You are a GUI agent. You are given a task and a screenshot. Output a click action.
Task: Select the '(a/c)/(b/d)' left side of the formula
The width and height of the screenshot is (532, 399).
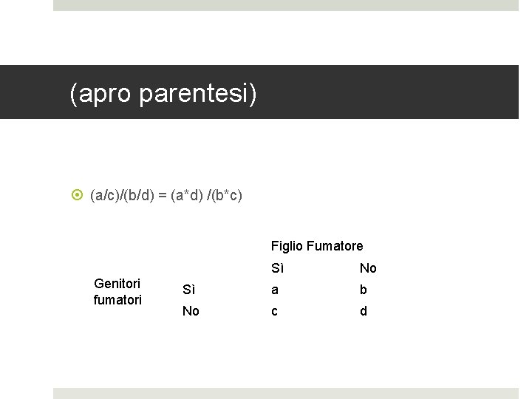point(123,196)
